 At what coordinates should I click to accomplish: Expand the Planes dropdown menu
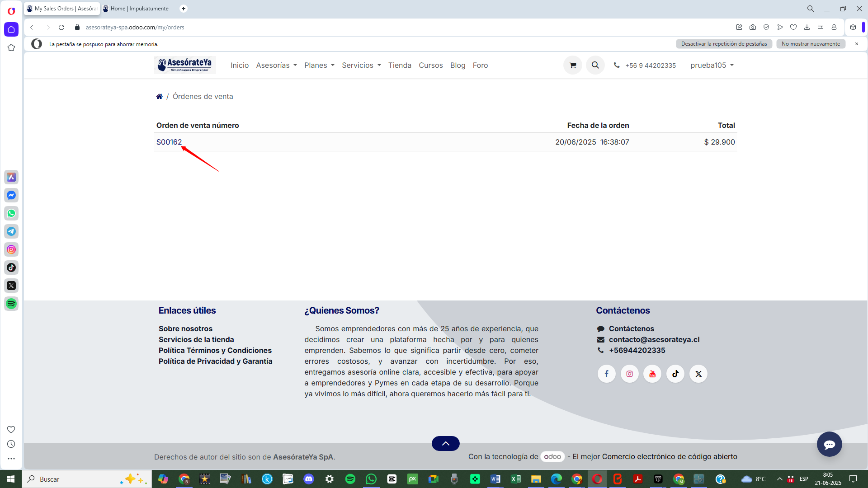click(x=319, y=66)
